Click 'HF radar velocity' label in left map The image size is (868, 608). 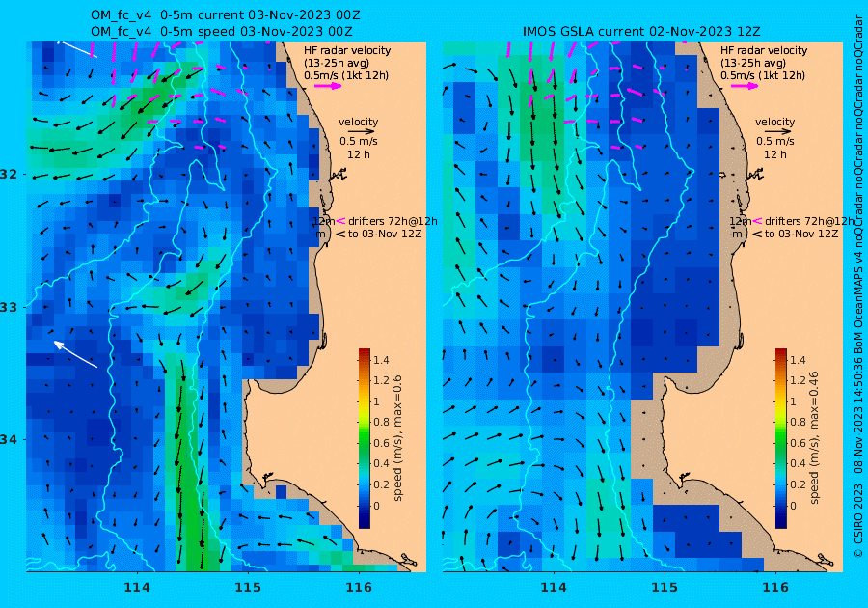347,50
